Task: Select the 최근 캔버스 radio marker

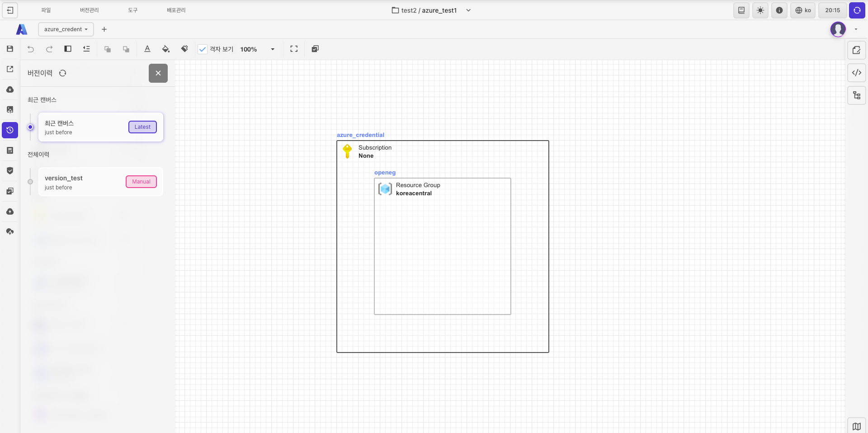Action: click(30, 127)
